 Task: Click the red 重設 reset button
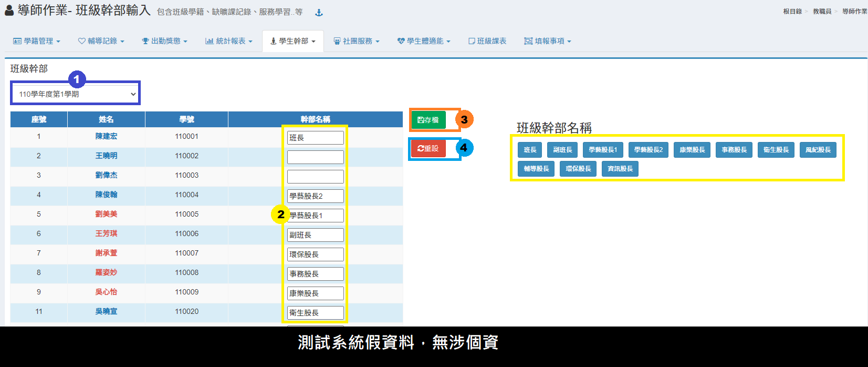click(x=428, y=149)
